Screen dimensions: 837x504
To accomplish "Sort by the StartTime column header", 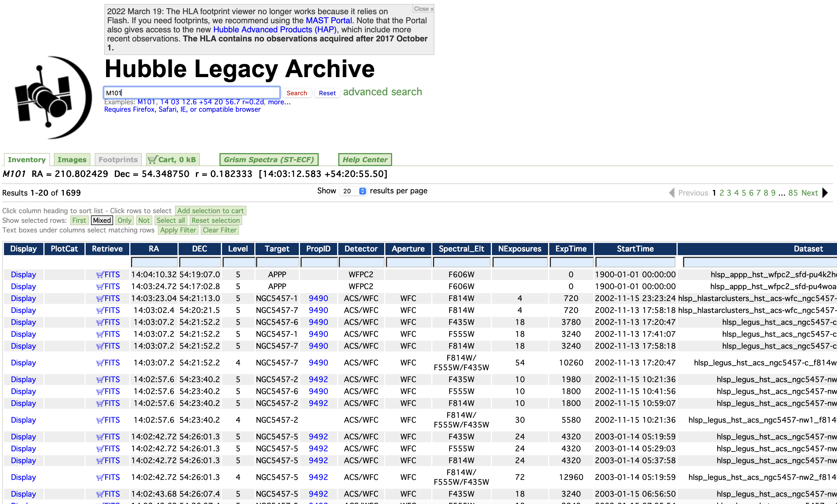I will [x=635, y=249].
